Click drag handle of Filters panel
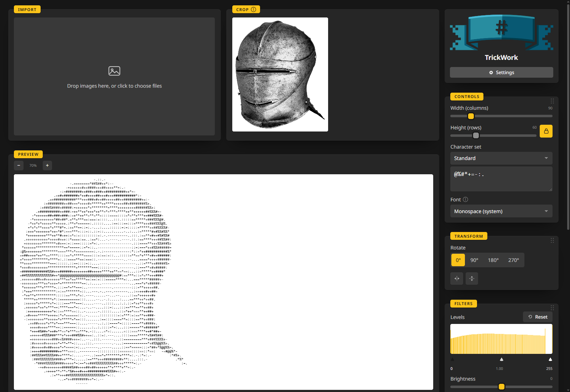Screen dimensions: 570x392 552,308
